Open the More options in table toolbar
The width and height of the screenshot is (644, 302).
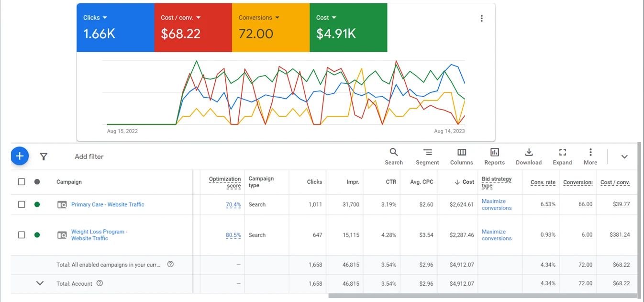(590, 153)
